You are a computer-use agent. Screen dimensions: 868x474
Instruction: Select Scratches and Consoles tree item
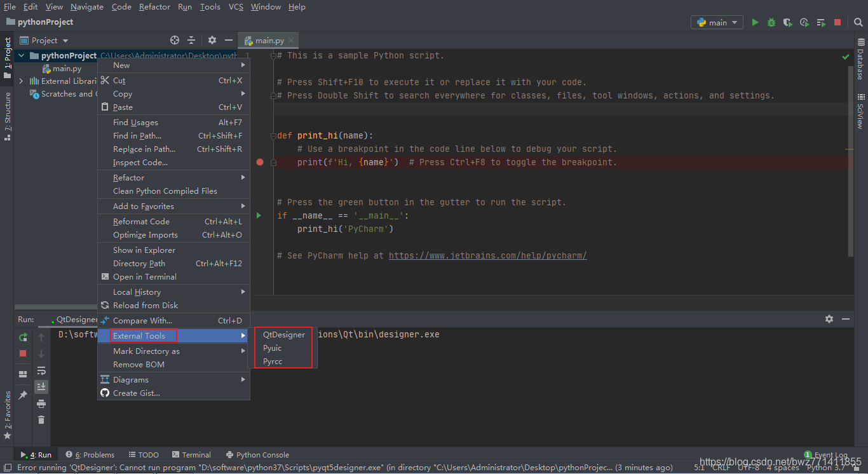pos(64,94)
